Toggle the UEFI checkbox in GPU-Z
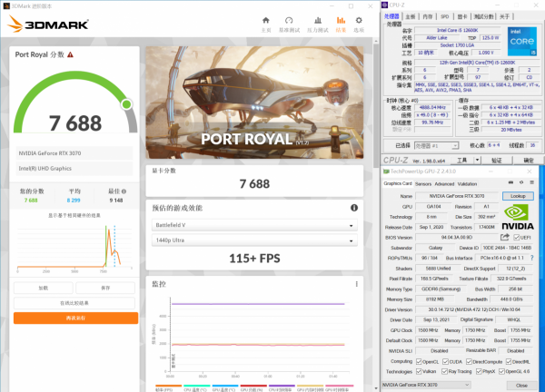 (517, 238)
